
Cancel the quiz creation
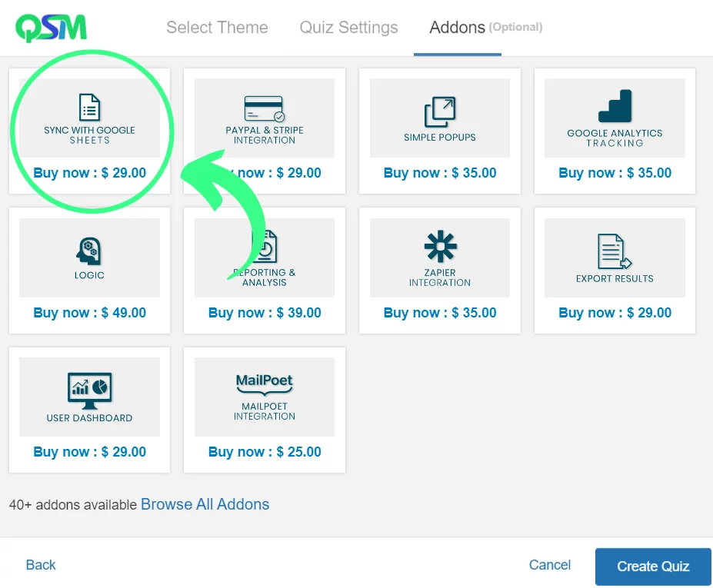coord(549,565)
